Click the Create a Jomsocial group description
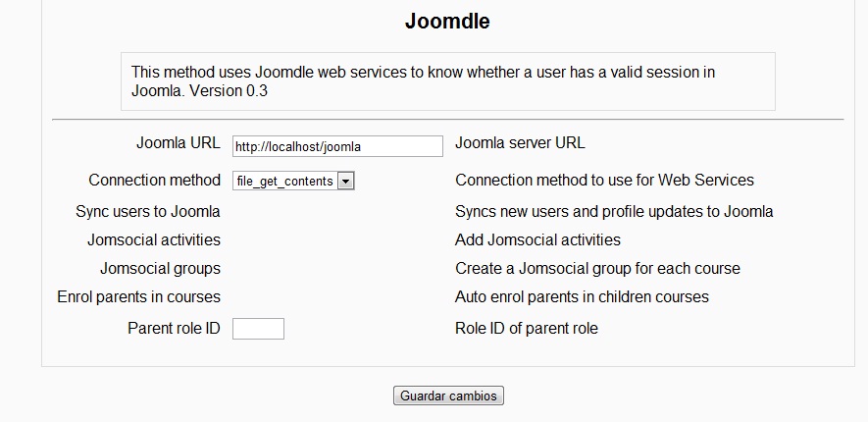This screenshot has width=868, height=422. click(x=597, y=268)
